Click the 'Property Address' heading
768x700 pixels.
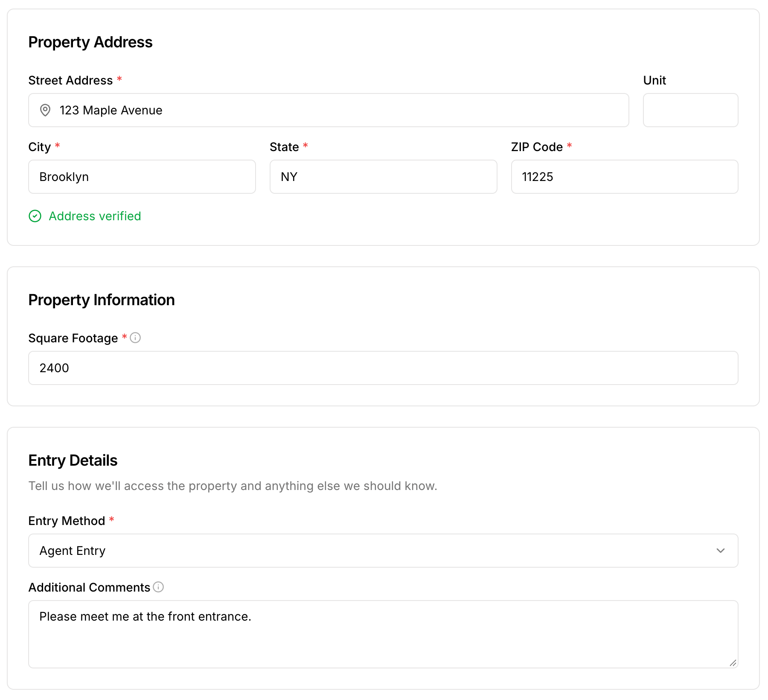point(90,42)
